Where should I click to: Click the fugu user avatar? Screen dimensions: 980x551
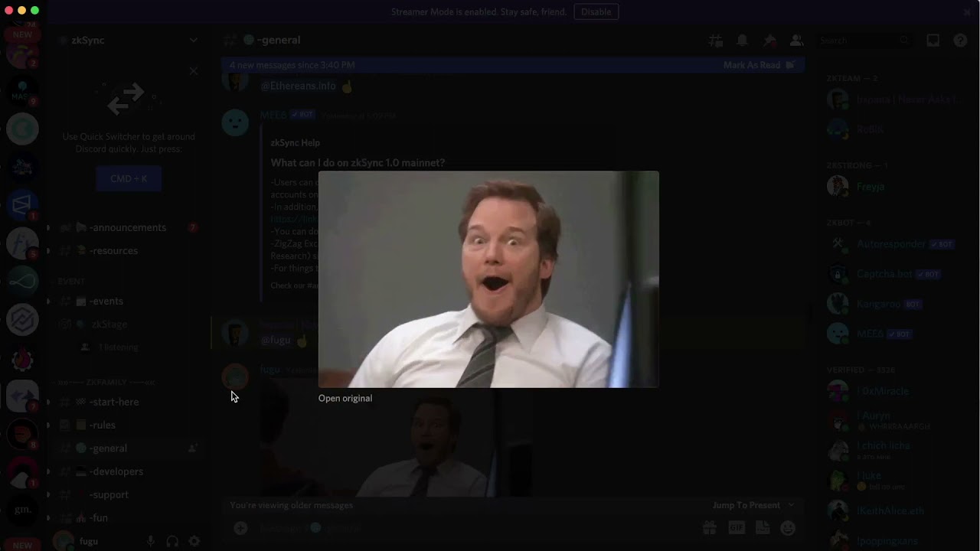pyautogui.click(x=63, y=540)
